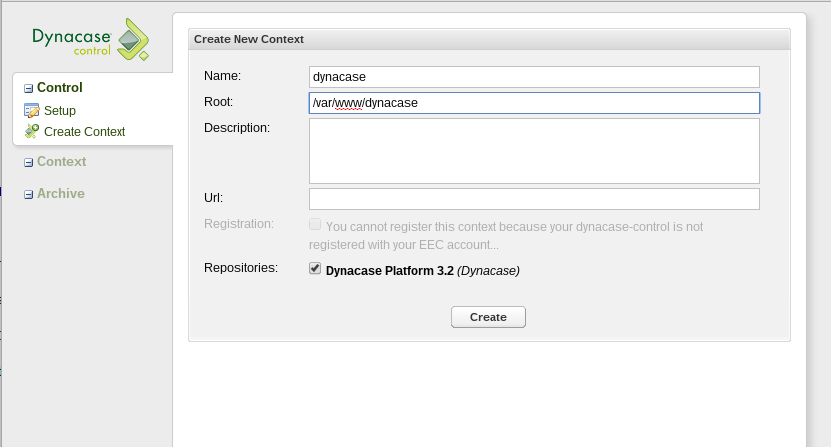Focus the Name input field

(534, 77)
